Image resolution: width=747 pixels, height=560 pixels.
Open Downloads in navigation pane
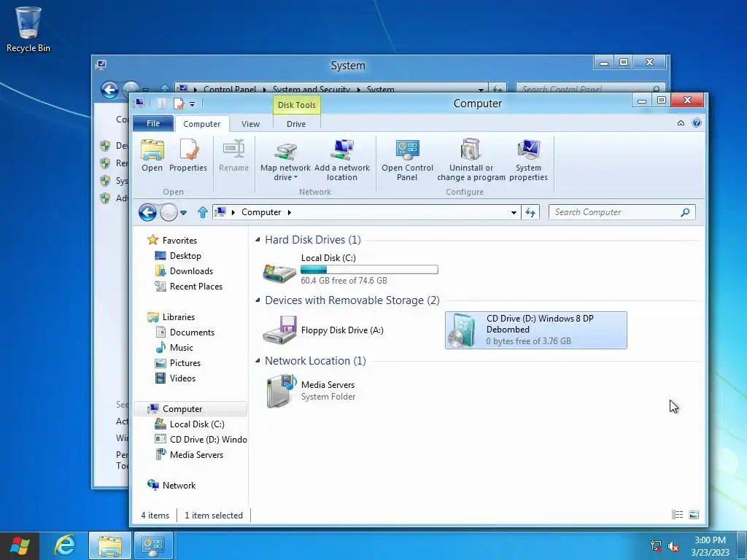(191, 271)
